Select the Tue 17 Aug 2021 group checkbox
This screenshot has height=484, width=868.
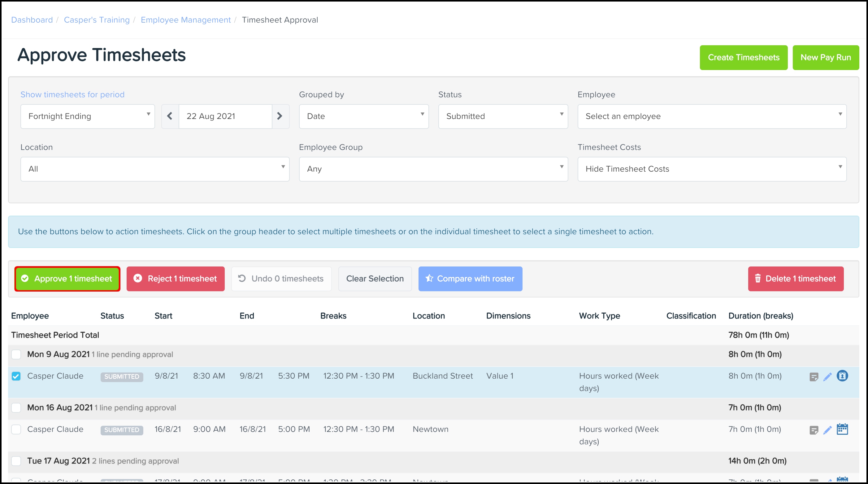coord(16,461)
